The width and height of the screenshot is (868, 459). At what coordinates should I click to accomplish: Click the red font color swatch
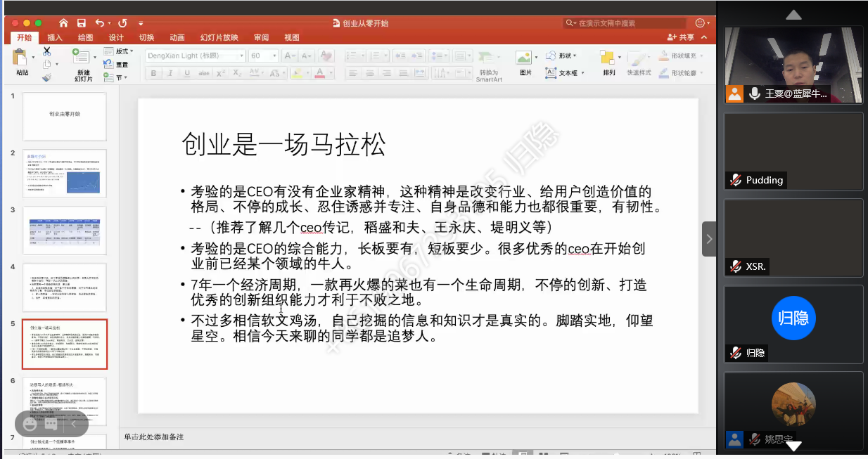320,73
